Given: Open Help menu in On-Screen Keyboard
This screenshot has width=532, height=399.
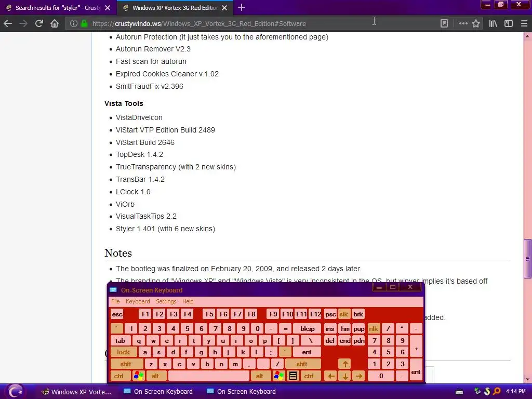Looking at the screenshot, I should pos(188,301).
